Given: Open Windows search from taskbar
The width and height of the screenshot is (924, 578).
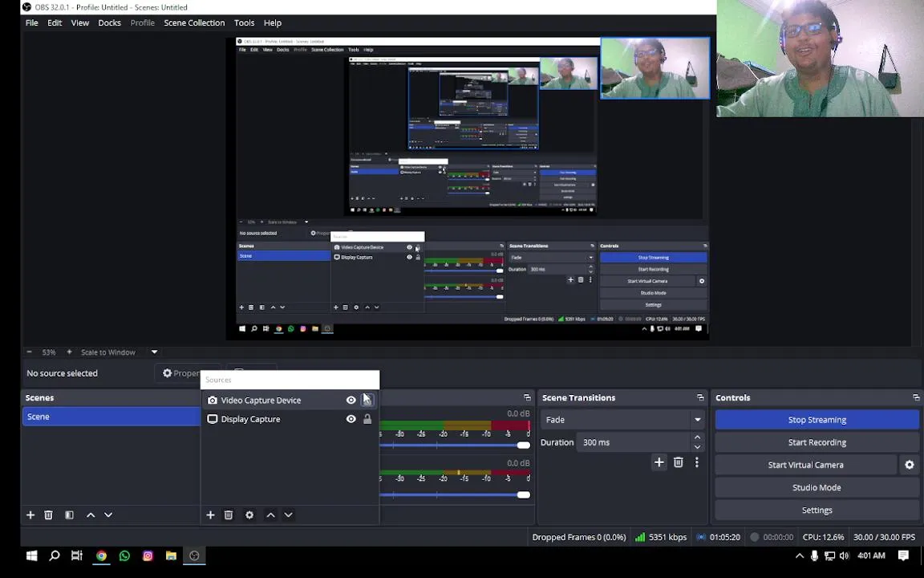Looking at the screenshot, I should 55,556.
